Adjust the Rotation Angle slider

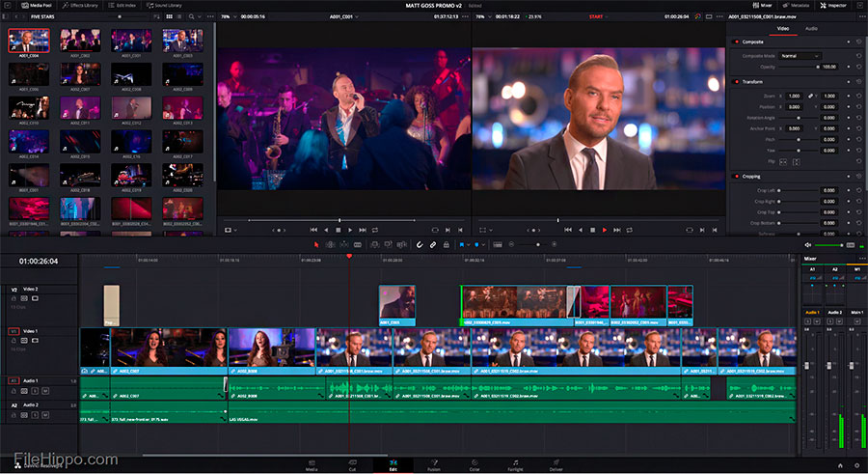click(x=799, y=118)
